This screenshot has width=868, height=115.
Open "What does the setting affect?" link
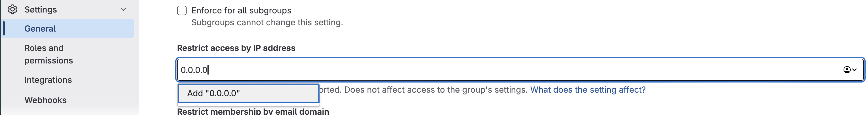point(588,90)
